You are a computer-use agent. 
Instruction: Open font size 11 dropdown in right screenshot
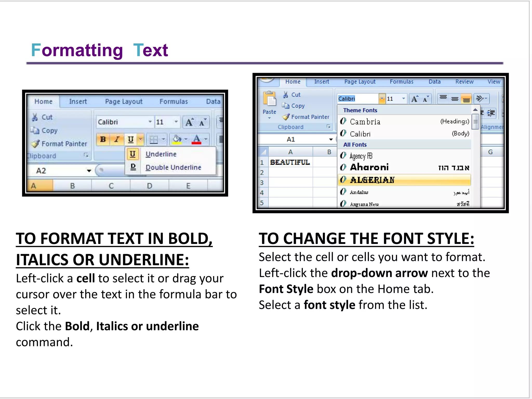(x=403, y=99)
